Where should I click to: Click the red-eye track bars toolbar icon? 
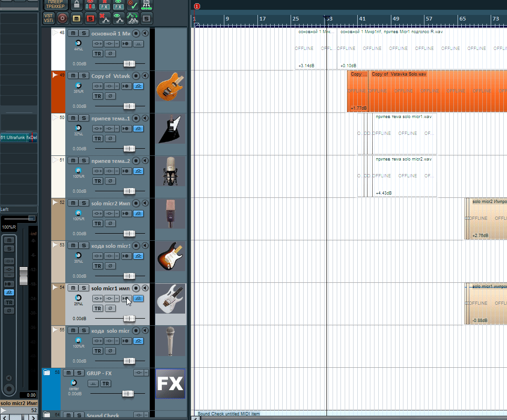pos(90,5)
